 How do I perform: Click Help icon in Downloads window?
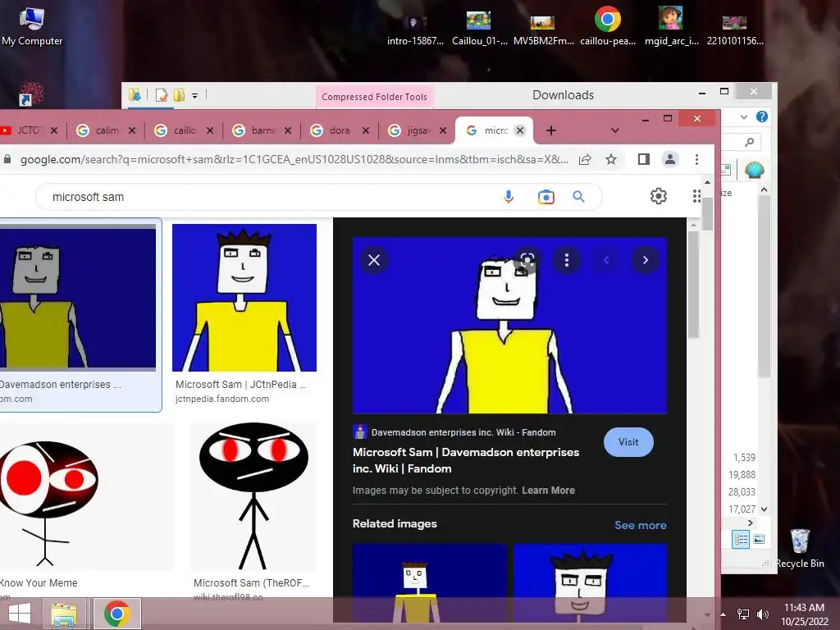coord(762,116)
